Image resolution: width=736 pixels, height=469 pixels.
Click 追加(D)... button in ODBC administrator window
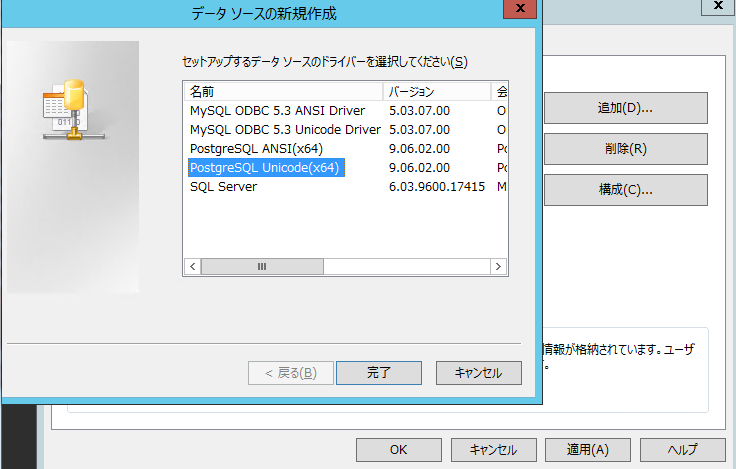click(626, 108)
